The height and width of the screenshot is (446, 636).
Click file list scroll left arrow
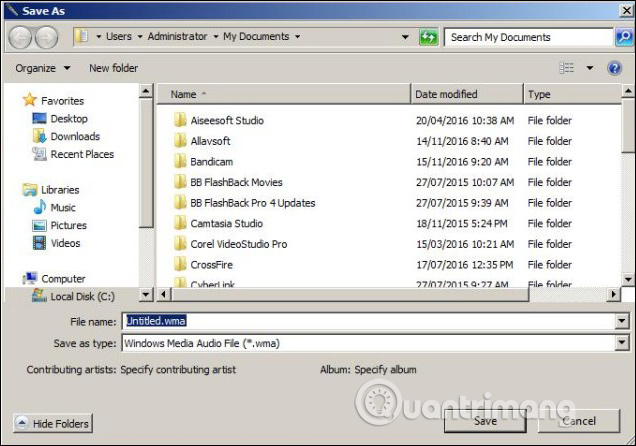point(164,294)
